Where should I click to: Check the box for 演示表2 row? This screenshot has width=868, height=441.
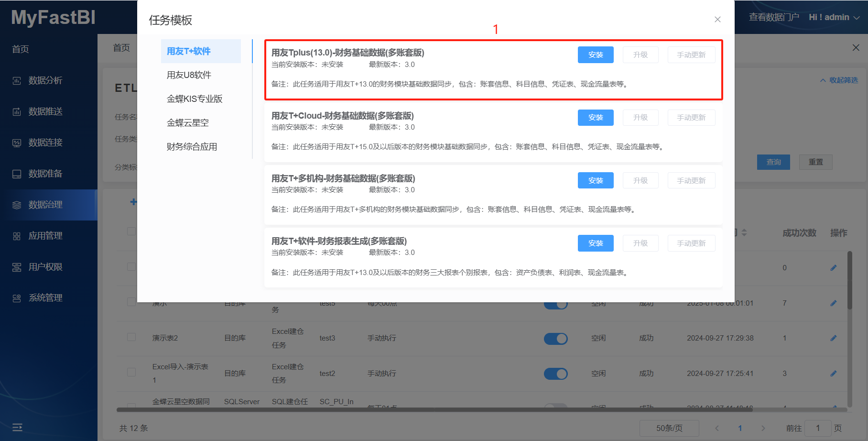pos(131,337)
